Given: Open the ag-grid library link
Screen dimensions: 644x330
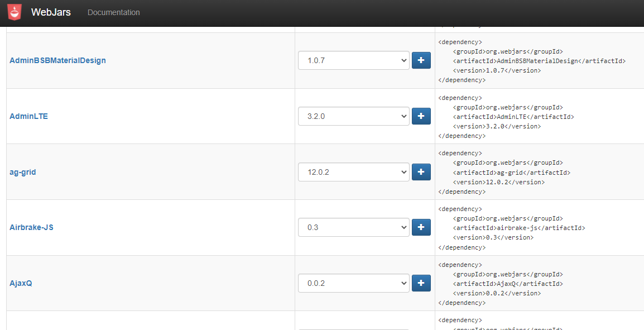Looking at the screenshot, I should 22,172.
